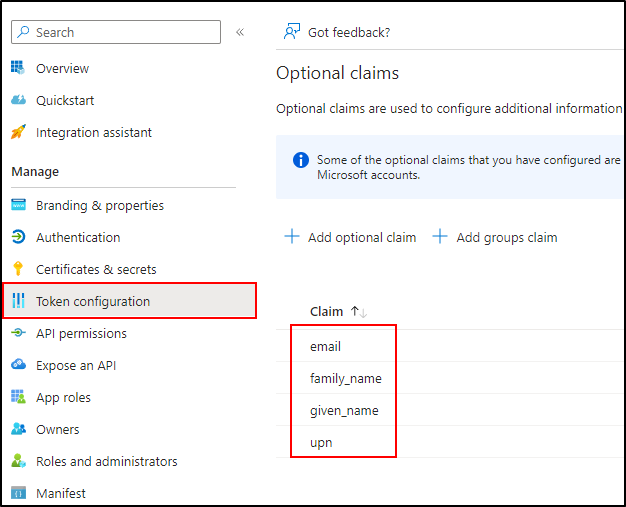
Task: Open the Owners menu item
Action: [x=57, y=429]
